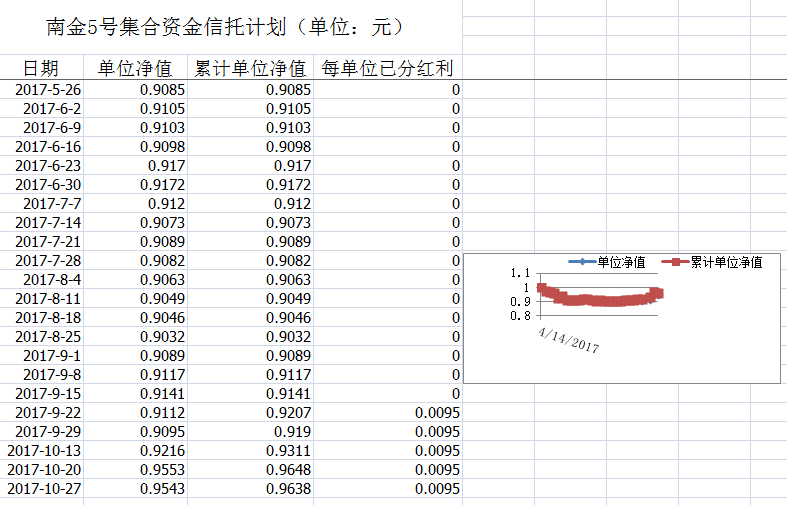This screenshot has width=787, height=505.
Task: Click the 1.1 value on the chart's vertical axis
Action: [519, 273]
